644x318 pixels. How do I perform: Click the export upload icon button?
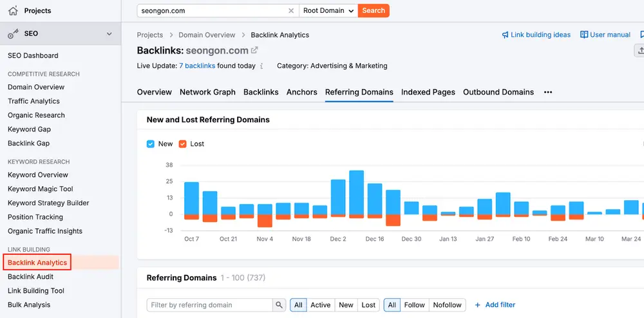coord(639,50)
